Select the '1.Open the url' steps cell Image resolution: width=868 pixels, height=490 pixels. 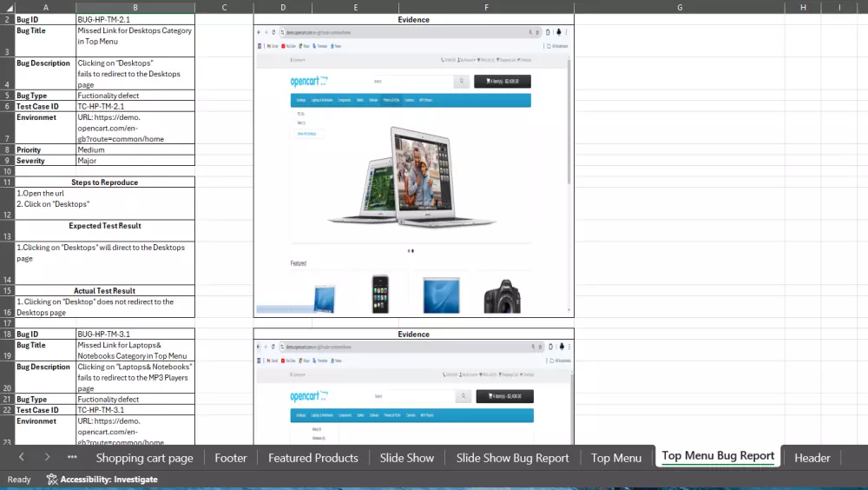(x=105, y=204)
